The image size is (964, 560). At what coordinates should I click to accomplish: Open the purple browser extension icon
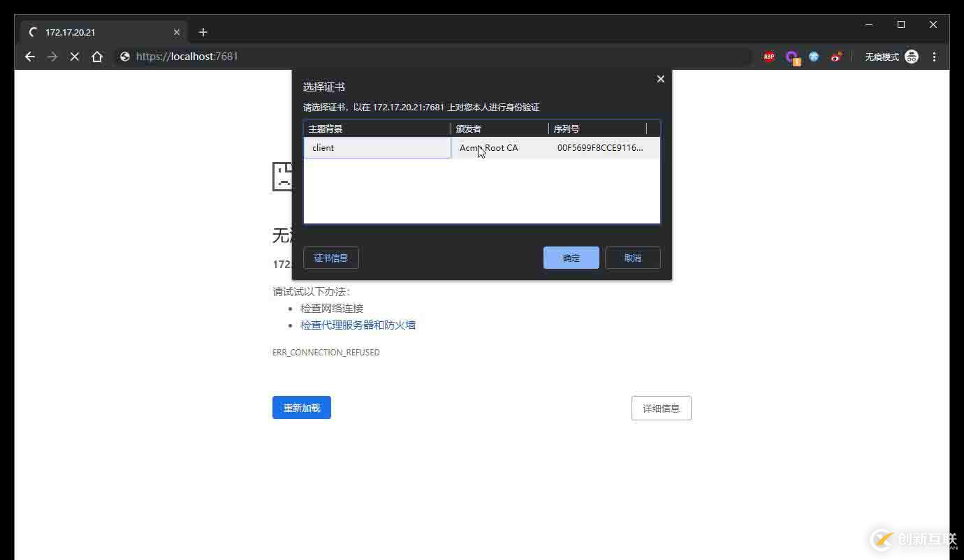(x=793, y=57)
